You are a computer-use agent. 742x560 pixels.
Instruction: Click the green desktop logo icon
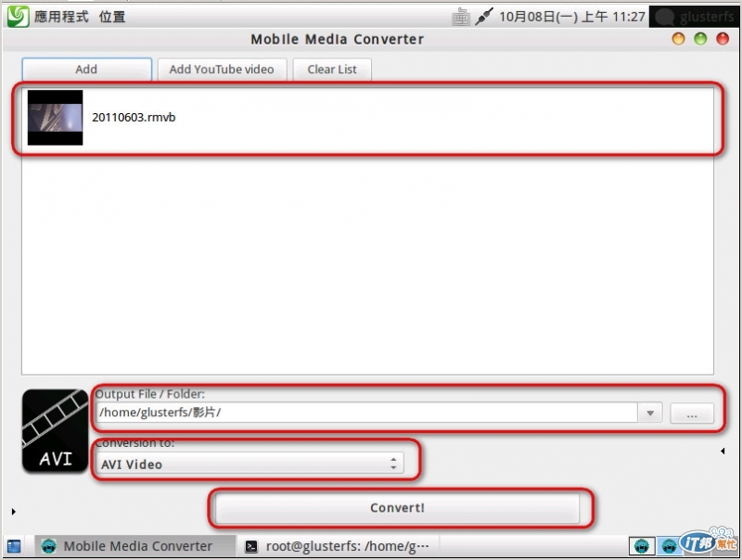(x=18, y=16)
